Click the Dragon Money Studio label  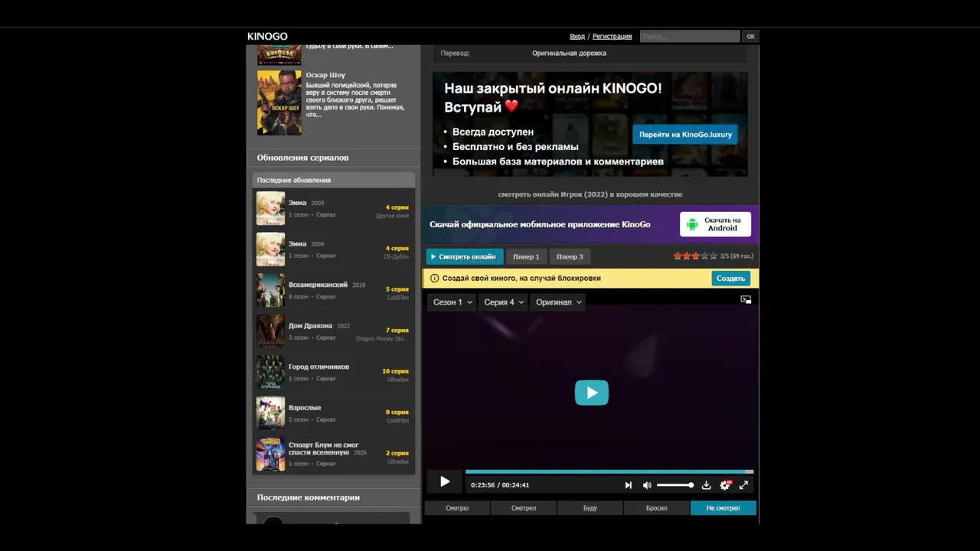click(x=383, y=338)
